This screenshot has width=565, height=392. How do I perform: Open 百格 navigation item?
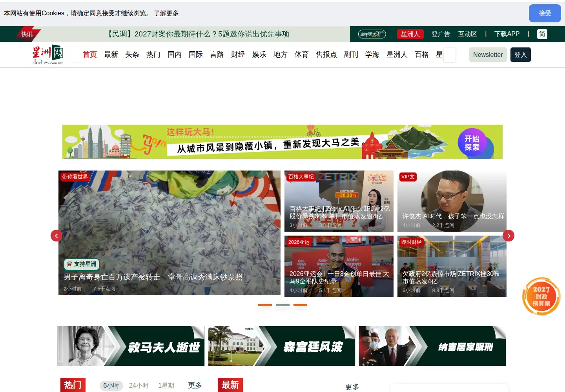pos(422,54)
